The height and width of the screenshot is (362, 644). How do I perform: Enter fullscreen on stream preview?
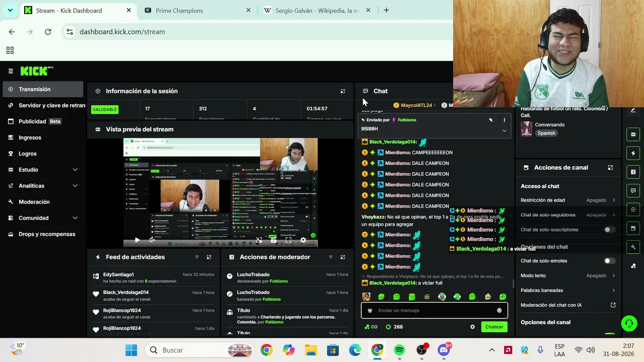(x=288, y=240)
